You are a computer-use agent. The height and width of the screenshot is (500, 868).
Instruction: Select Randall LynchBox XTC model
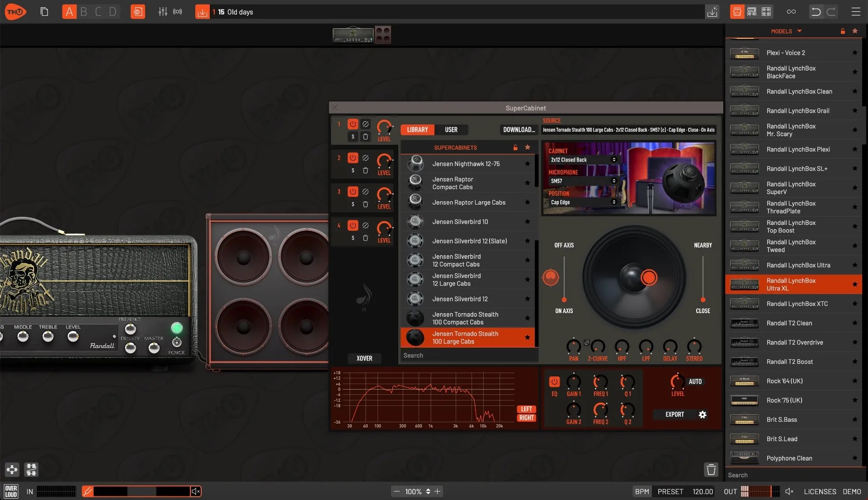(793, 304)
